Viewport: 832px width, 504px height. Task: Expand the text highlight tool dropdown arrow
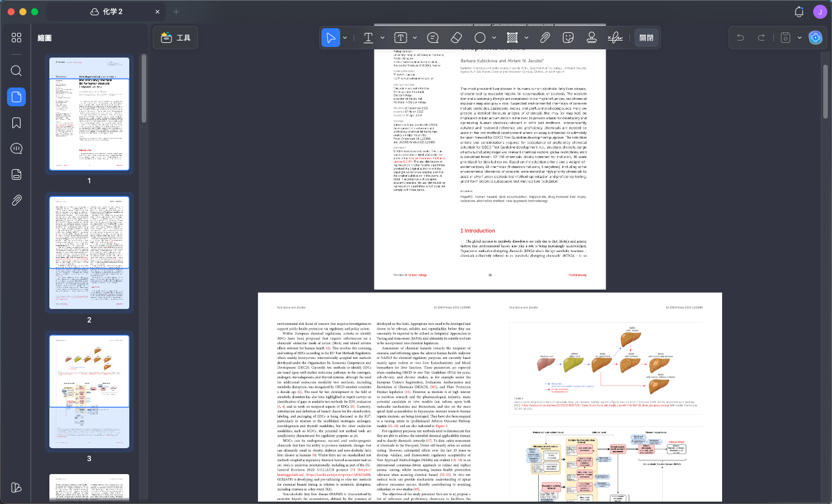pos(383,38)
